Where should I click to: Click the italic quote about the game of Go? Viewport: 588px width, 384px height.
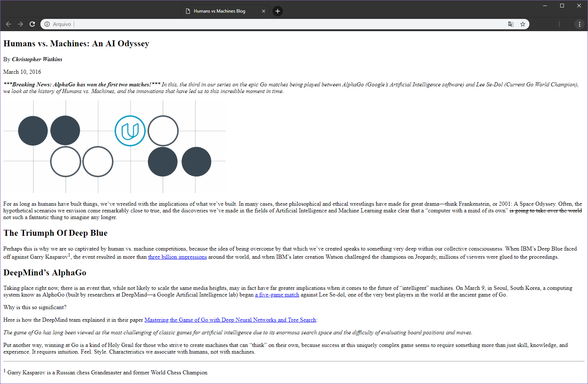coord(238,332)
